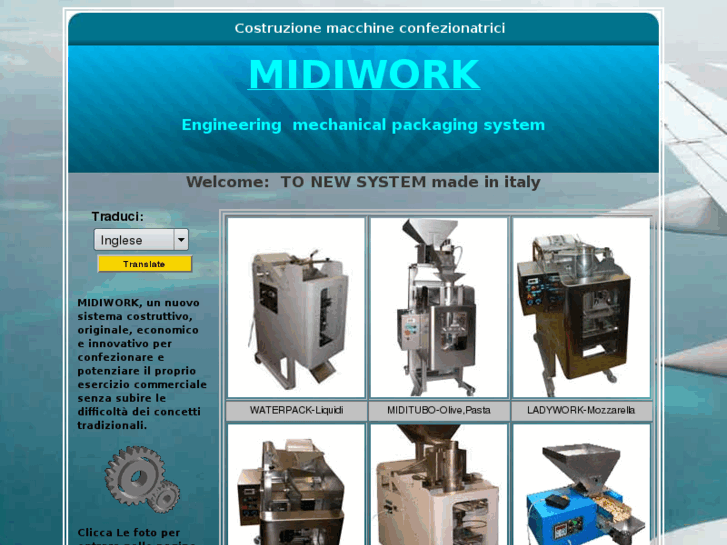
Task: Click the 'Costruzione macchine confezionatrici' header text
Action: (x=370, y=28)
